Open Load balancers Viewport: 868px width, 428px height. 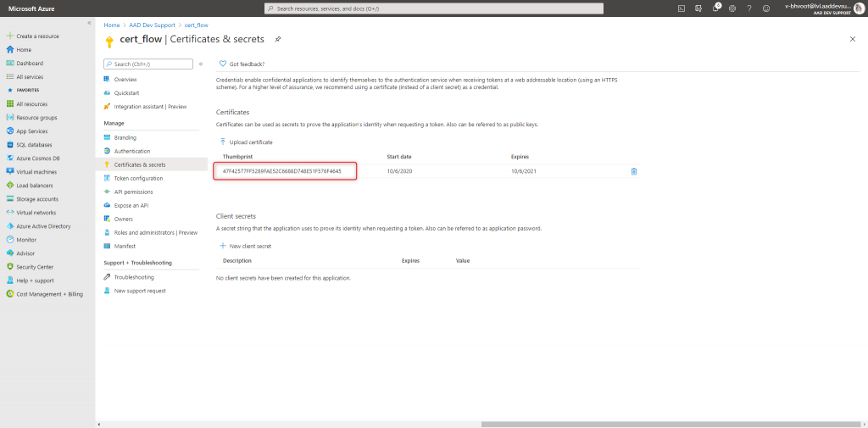pyautogui.click(x=30, y=186)
